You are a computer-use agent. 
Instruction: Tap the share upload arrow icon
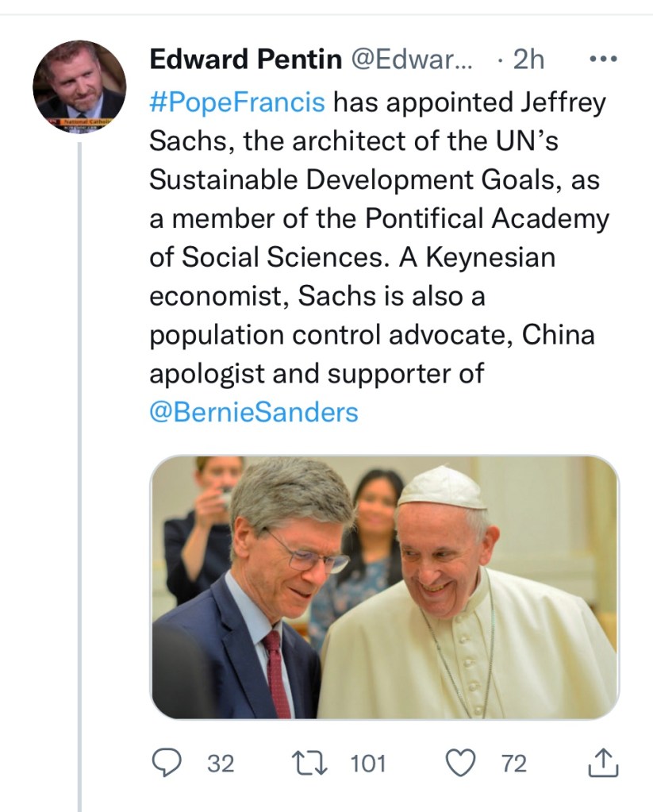(603, 763)
